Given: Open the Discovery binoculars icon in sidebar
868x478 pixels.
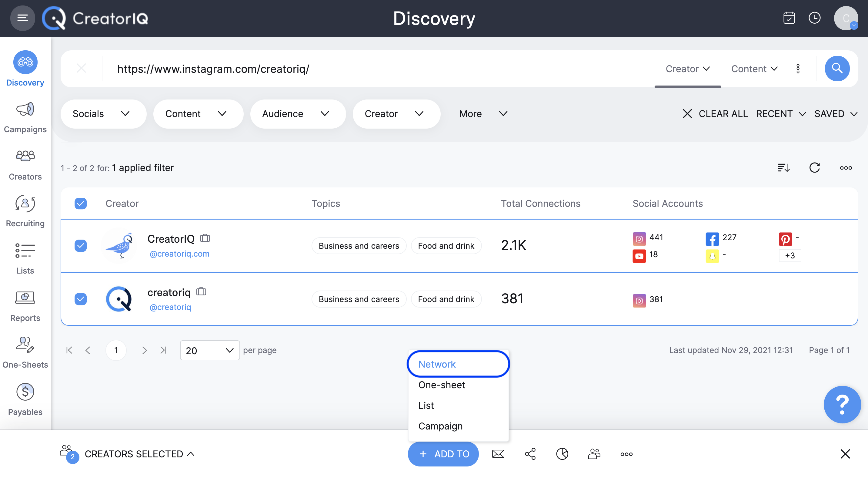Looking at the screenshot, I should (x=25, y=62).
